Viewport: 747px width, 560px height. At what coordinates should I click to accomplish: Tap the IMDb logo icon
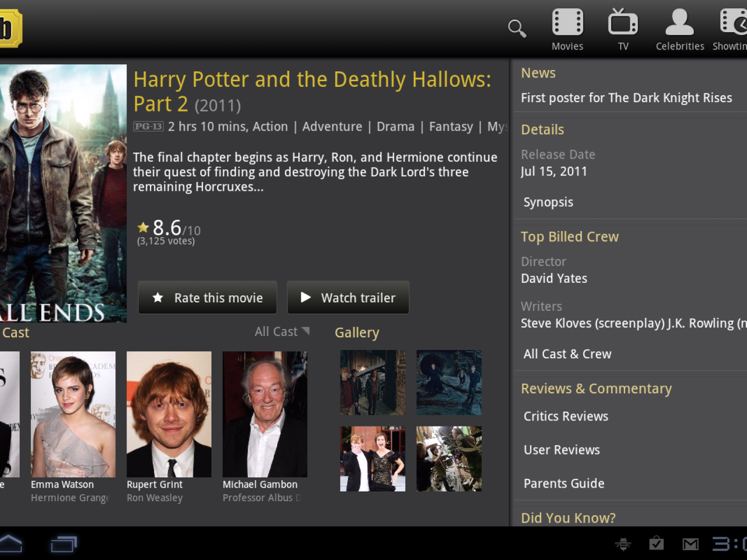pyautogui.click(x=9, y=28)
